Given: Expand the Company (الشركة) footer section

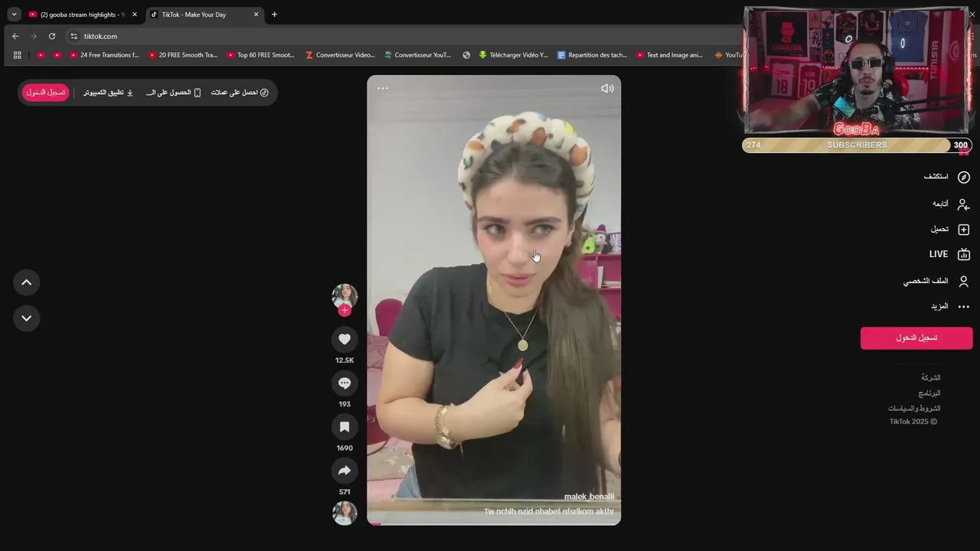Looking at the screenshot, I should coord(930,378).
